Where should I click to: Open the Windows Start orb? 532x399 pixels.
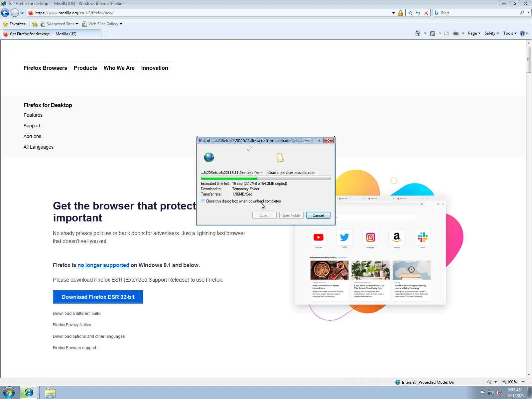tap(9, 393)
